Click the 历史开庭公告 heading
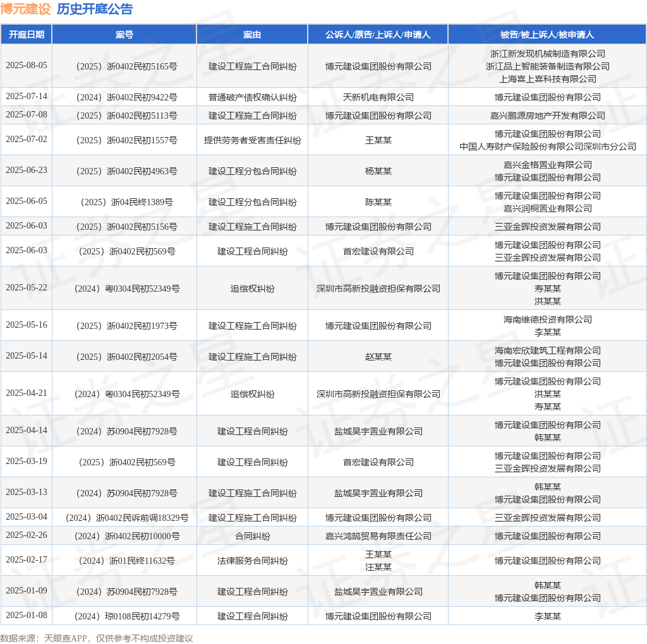Viewport: 647px width, 644px height. pyautogui.click(x=95, y=9)
